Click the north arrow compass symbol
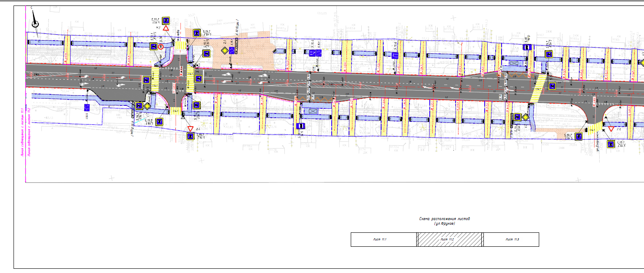644x273 pixels. click(35, 18)
